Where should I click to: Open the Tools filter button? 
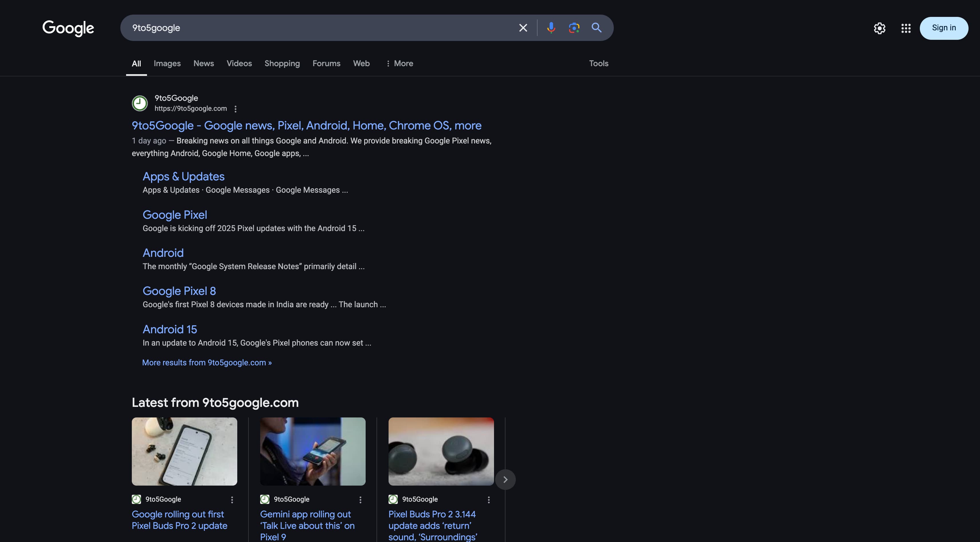coord(598,64)
